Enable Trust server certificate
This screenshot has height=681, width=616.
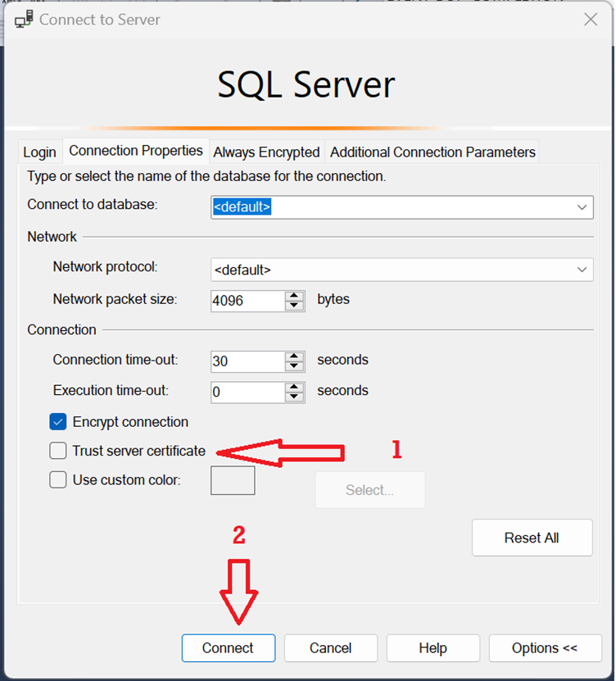(x=57, y=451)
